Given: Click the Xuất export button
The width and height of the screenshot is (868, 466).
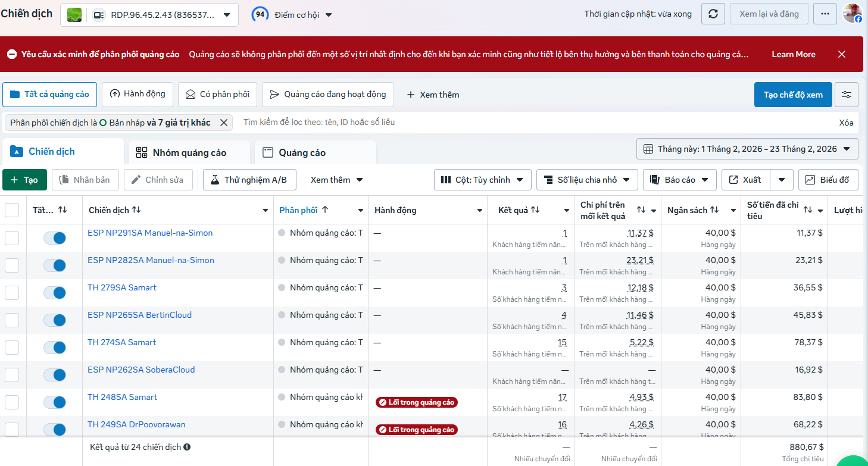Looking at the screenshot, I should click(745, 180).
